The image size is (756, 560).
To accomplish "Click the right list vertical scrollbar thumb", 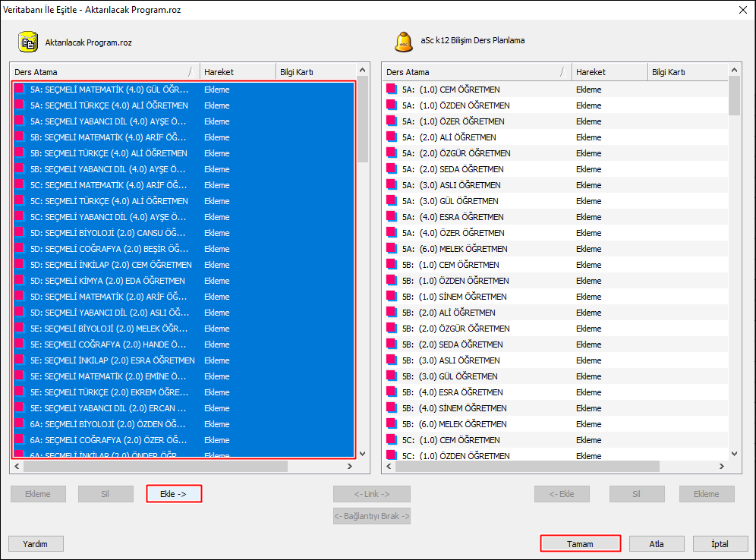I will (x=734, y=96).
